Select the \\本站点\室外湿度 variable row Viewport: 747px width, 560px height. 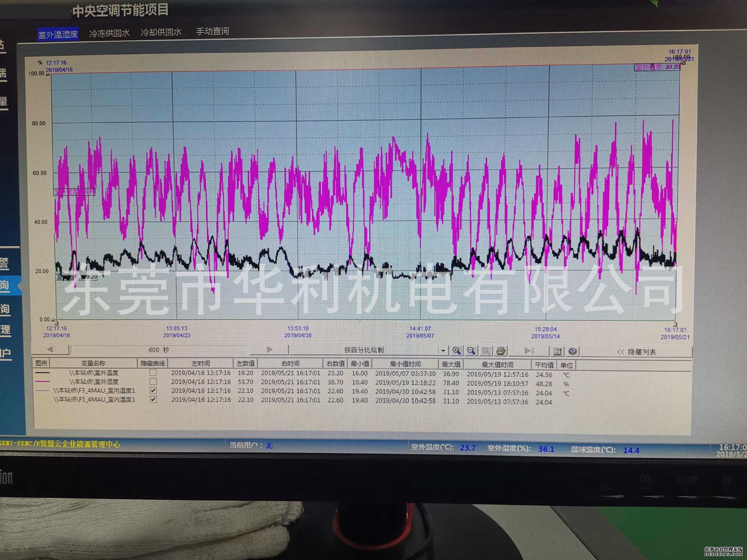click(94, 381)
